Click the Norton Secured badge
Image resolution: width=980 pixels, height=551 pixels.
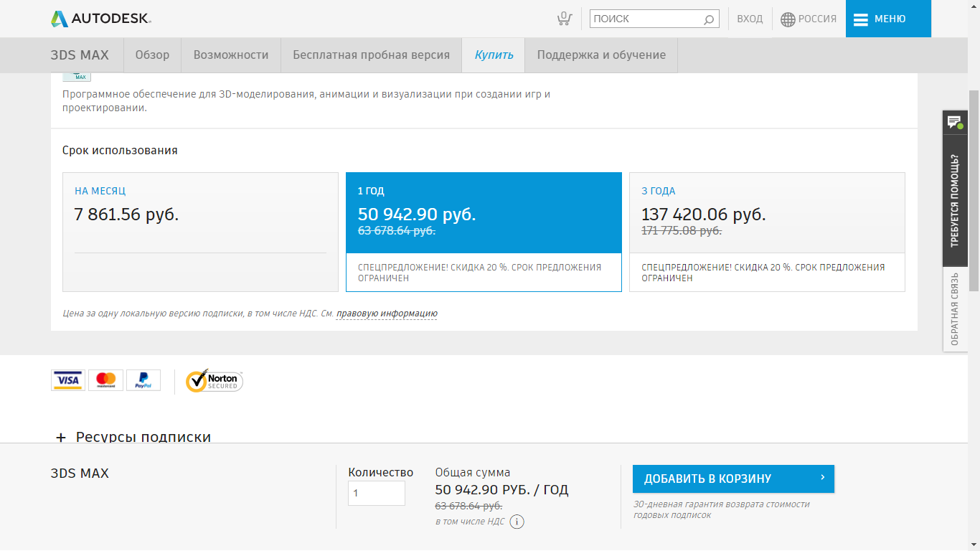215,381
